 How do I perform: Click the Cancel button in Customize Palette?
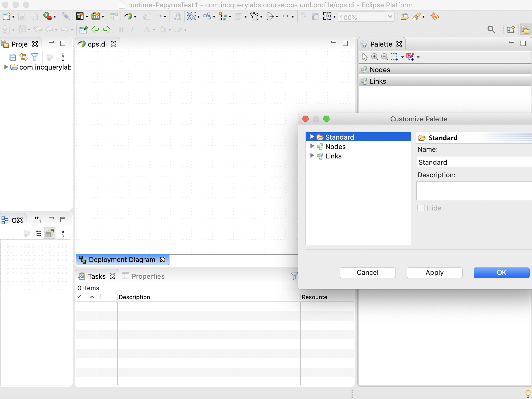(x=367, y=272)
